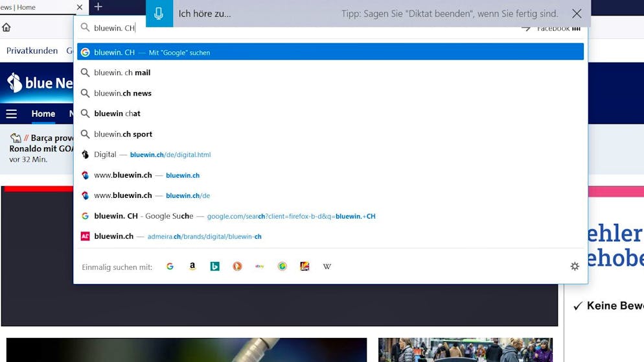Search once with Bing icon
The width and height of the screenshot is (644, 362).
215,267
